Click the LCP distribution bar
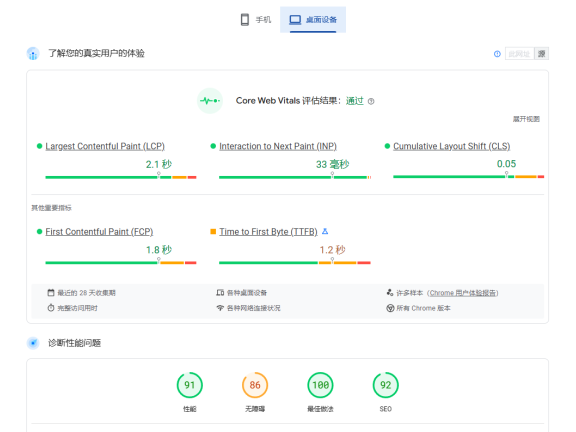 pyautogui.click(x=121, y=177)
